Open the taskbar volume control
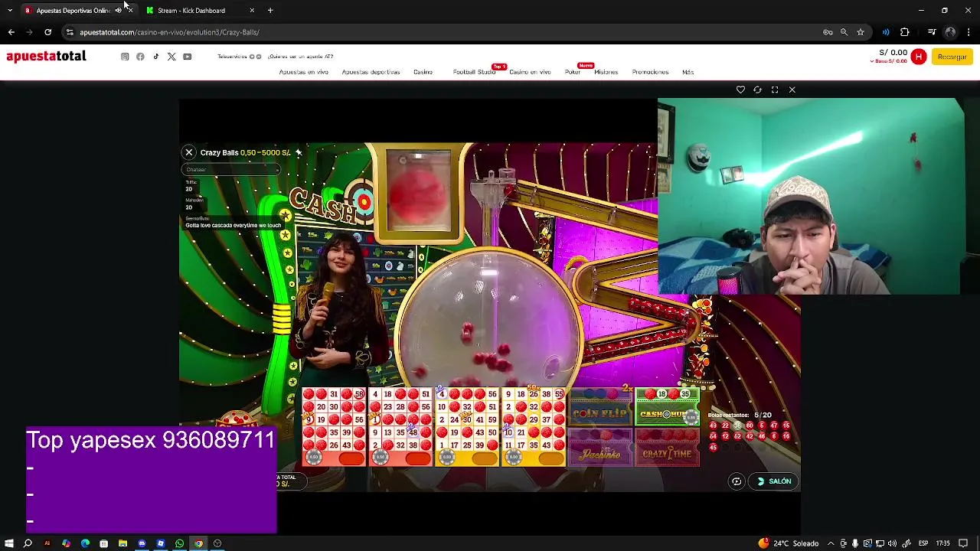The width and height of the screenshot is (980, 551). point(893,543)
